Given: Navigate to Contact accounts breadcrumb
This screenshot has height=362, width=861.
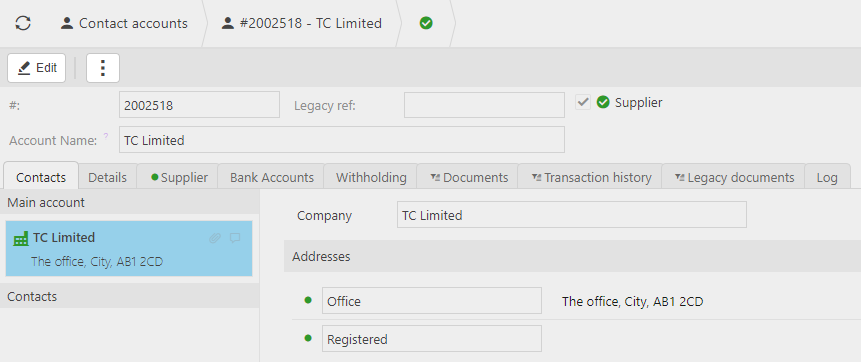Looking at the screenshot, I should point(124,23).
